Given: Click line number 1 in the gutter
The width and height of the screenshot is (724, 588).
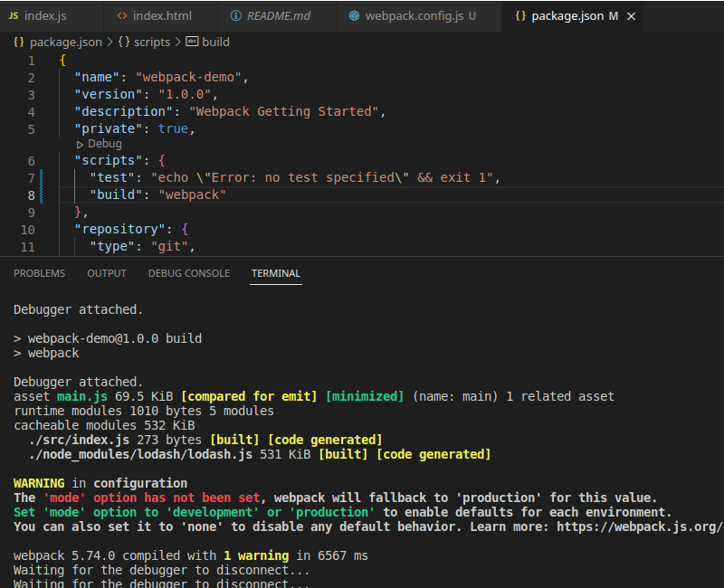Looking at the screenshot, I should [x=31, y=61].
